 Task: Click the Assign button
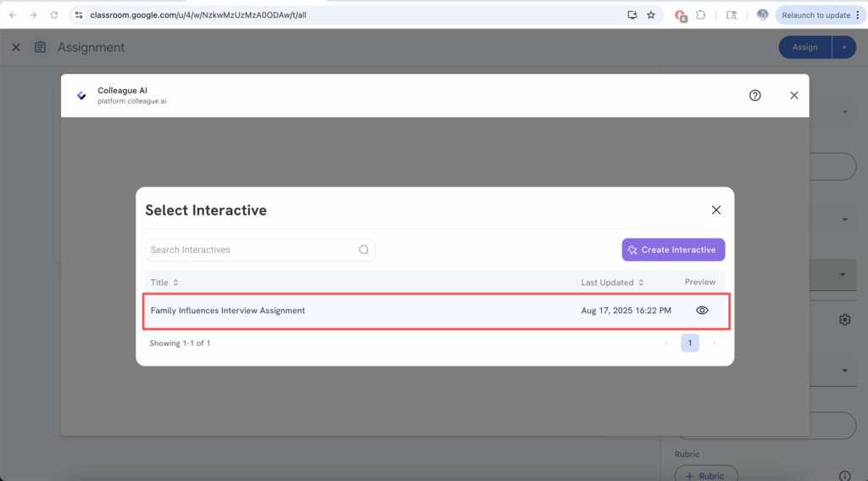click(x=804, y=48)
